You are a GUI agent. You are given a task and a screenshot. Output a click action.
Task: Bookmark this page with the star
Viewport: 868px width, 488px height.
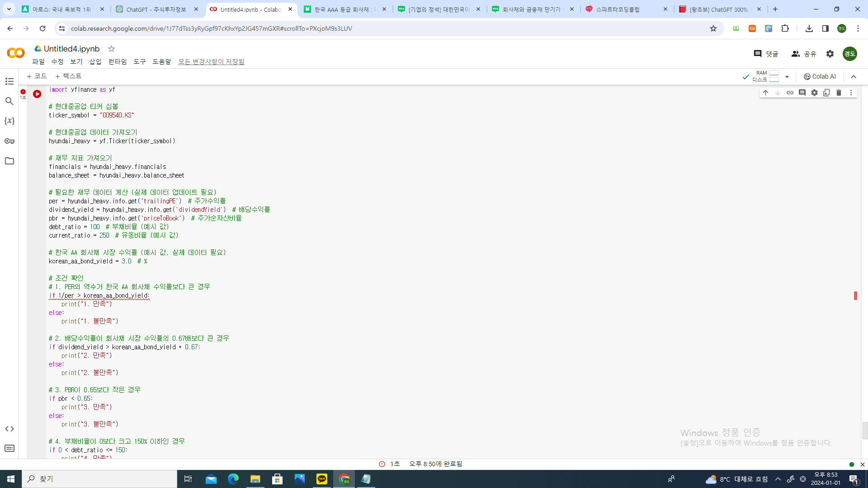pos(713,28)
